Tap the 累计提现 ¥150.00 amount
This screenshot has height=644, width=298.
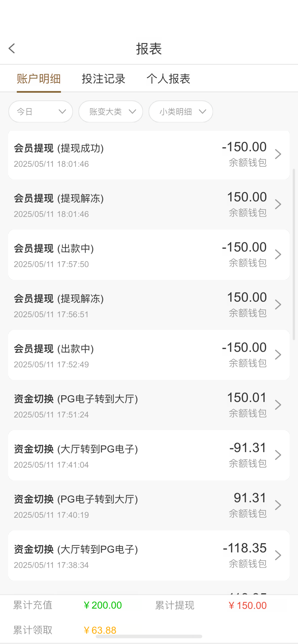click(x=247, y=605)
